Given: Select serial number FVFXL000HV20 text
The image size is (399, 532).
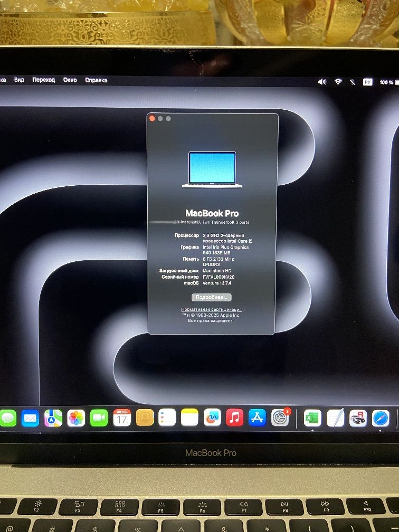Looking at the screenshot, I should point(218,277).
